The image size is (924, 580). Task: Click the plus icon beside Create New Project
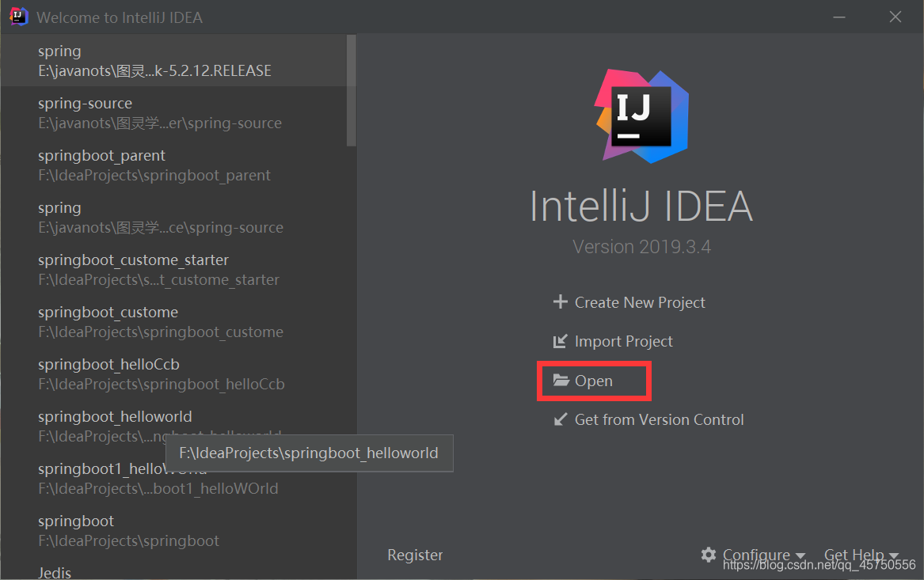click(560, 302)
